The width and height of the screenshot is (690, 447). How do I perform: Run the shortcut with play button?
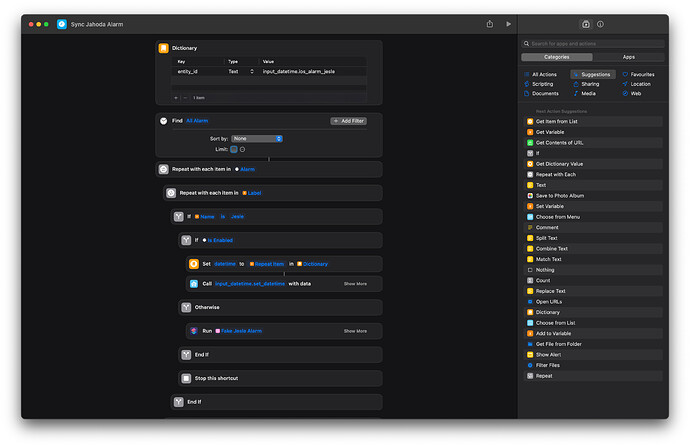point(508,24)
